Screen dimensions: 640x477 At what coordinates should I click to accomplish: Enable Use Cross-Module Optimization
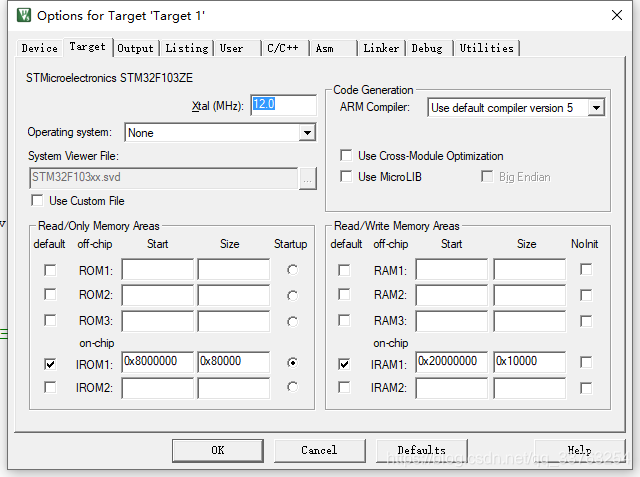point(346,155)
